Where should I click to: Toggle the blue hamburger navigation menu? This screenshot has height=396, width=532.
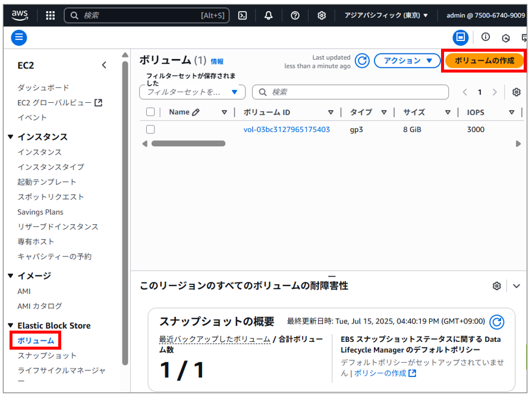pyautogui.click(x=19, y=37)
